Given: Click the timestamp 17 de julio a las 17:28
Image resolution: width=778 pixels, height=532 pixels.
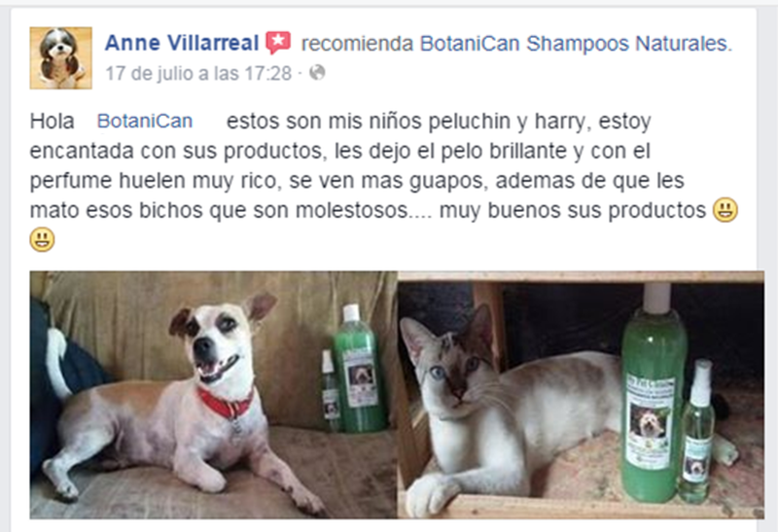Looking at the screenshot, I should tap(198, 74).
